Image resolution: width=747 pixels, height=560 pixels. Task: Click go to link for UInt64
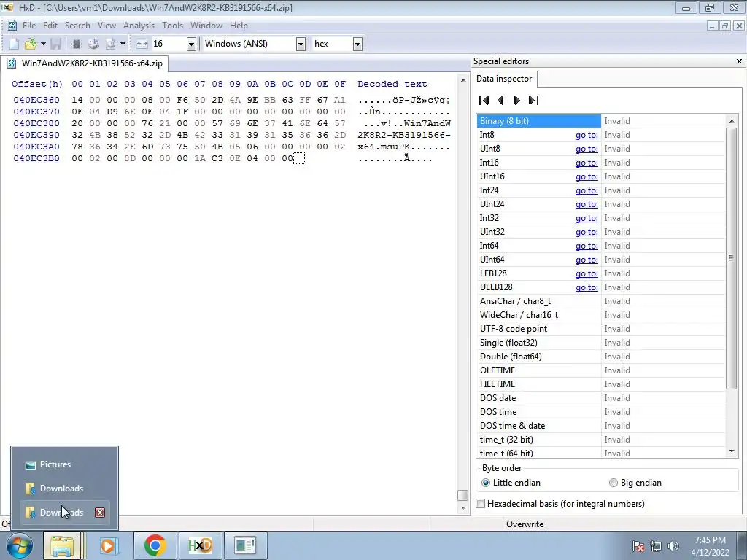pos(587,260)
